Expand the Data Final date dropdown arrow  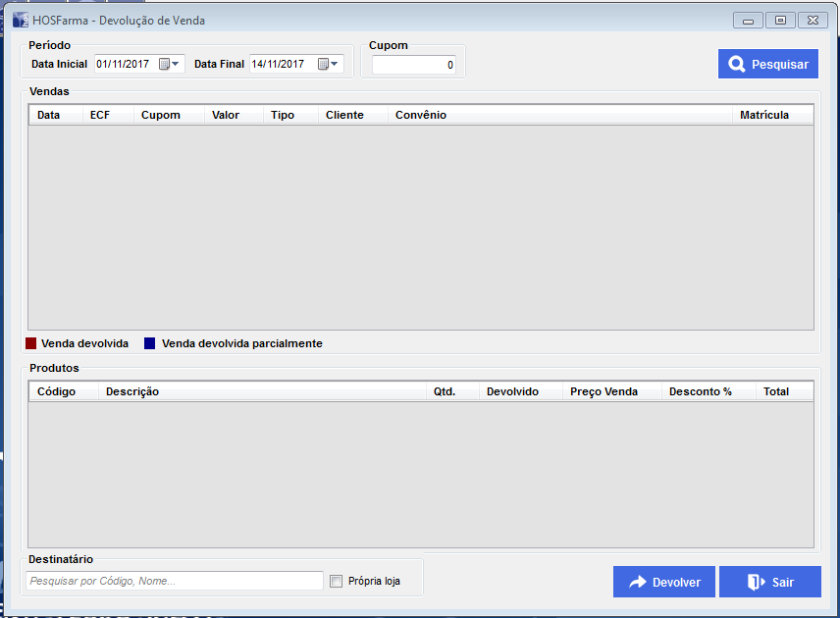[x=336, y=64]
